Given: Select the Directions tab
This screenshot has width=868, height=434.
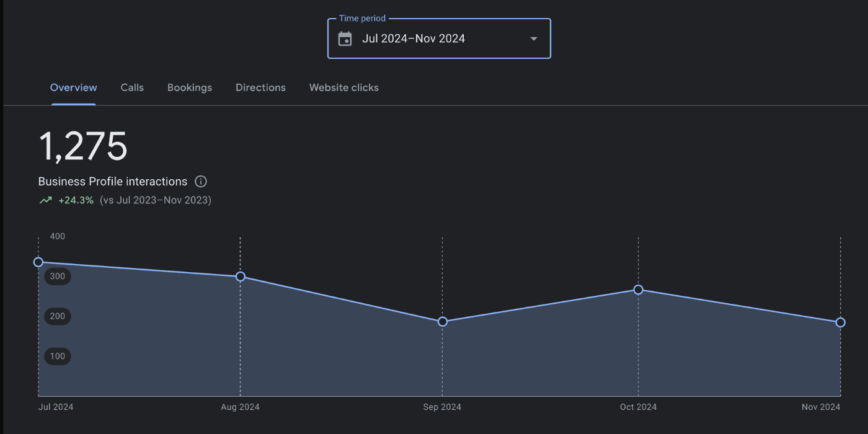Looking at the screenshot, I should coord(260,87).
